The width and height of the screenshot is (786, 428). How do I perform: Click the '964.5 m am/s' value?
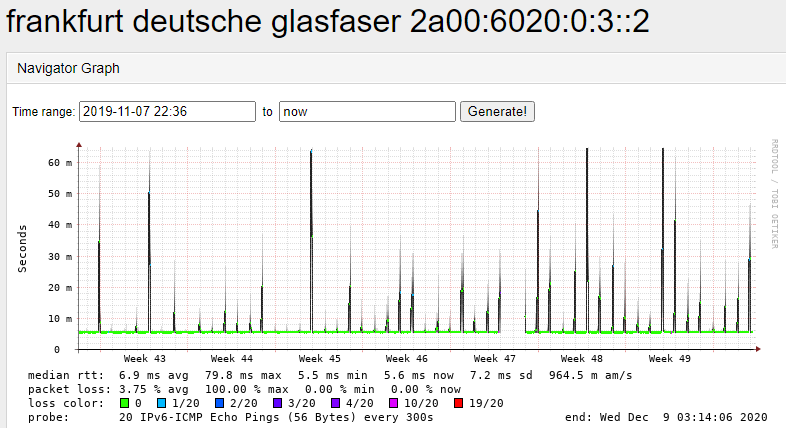click(591, 375)
